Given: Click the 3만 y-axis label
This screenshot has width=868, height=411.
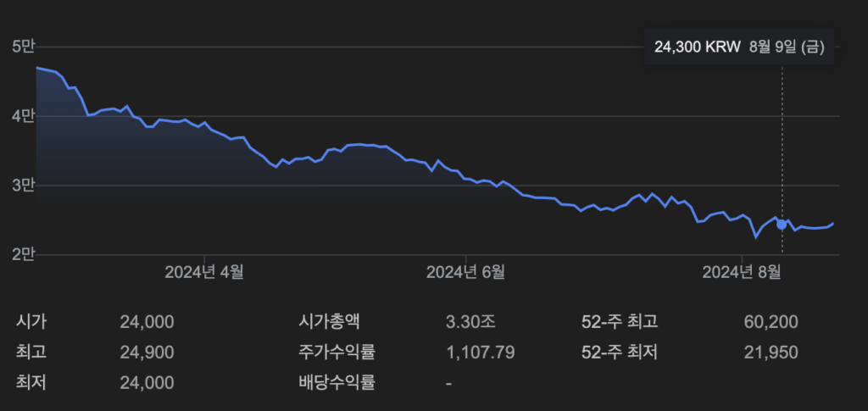Looking at the screenshot, I should [23, 186].
